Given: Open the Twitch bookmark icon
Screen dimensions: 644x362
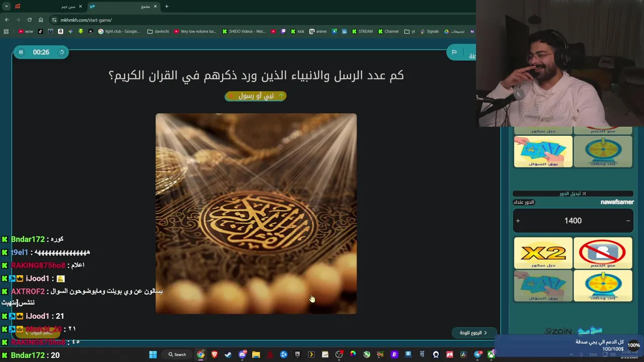Looking at the screenshot, I should (x=283, y=31).
